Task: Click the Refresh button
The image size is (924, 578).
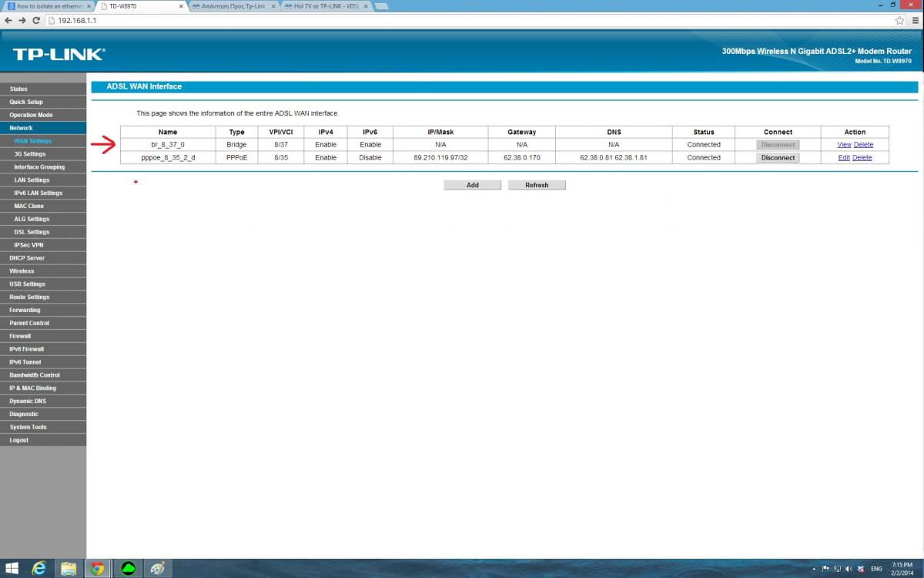Action: click(x=537, y=185)
